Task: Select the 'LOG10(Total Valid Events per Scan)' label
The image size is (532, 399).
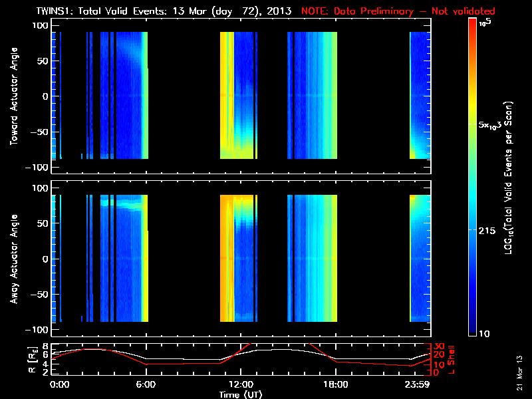Action: (510, 176)
